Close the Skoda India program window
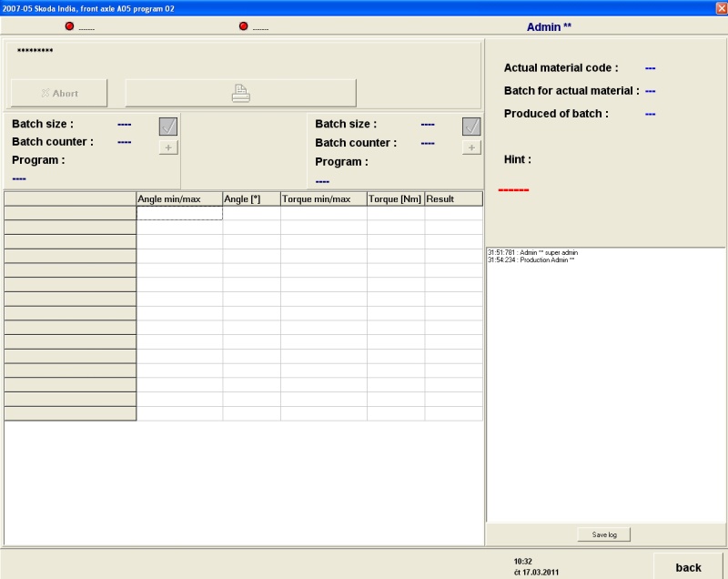Screen dimensions: 728x579 [722, 8]
